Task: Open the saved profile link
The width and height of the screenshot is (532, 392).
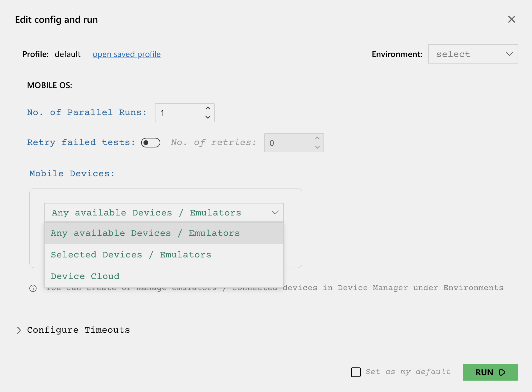Action: [x=126, y=54]
